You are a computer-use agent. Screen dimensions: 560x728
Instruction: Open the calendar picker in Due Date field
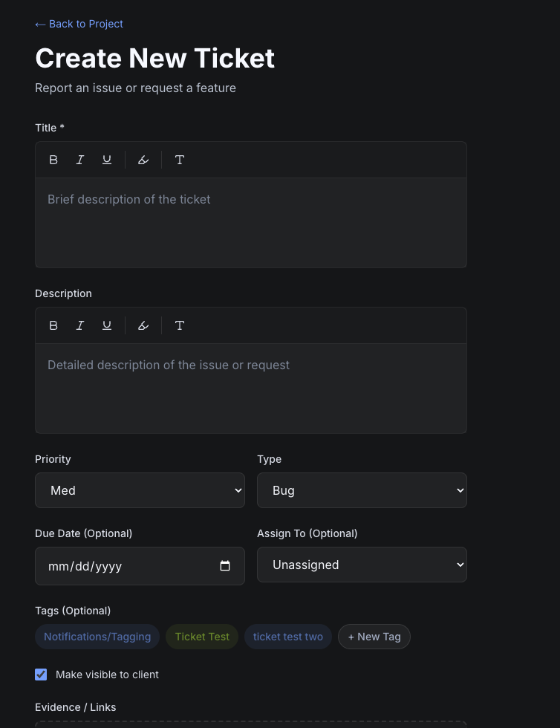(x=225, y=565)
